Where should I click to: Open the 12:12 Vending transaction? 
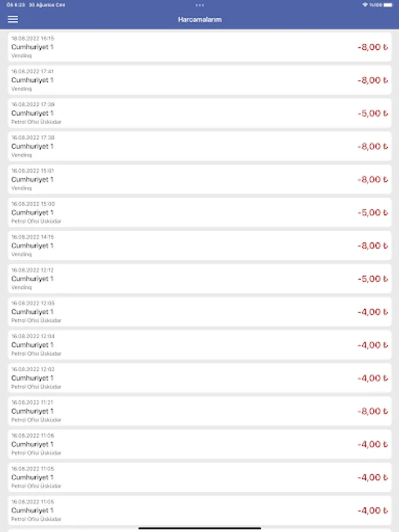199,278
